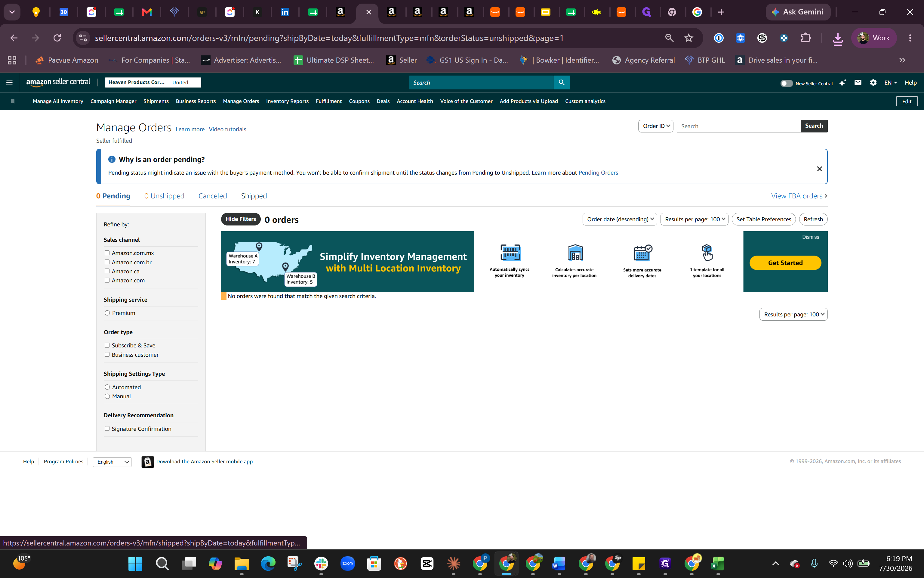This screenshot has height=578, width=924.
Task: Open the English footer language selector
Action: [x=112, y=462]
